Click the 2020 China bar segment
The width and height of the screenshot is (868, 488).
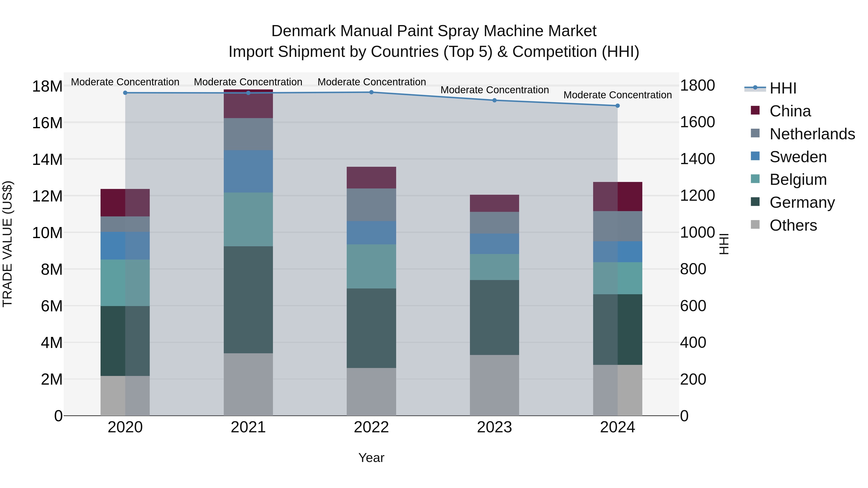coord(125,203)
